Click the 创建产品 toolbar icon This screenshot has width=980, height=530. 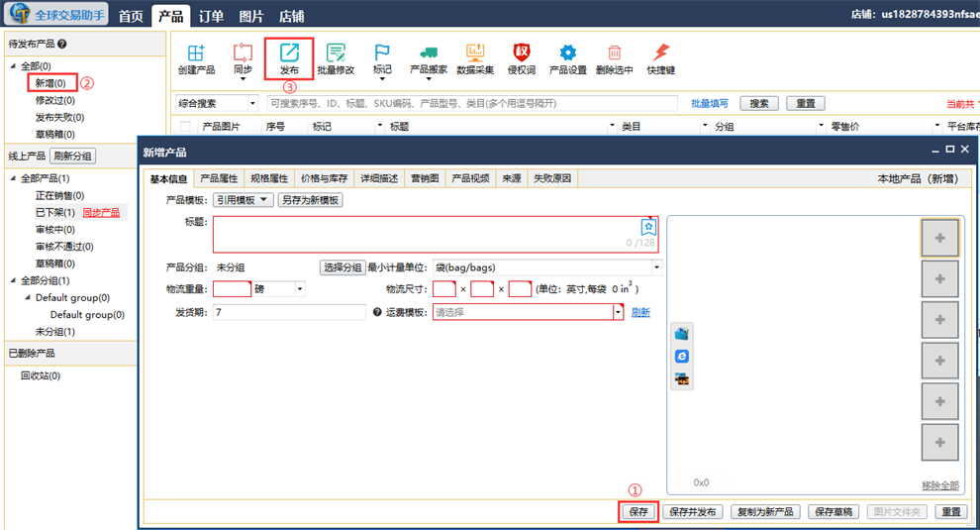(x=196, y=59)
